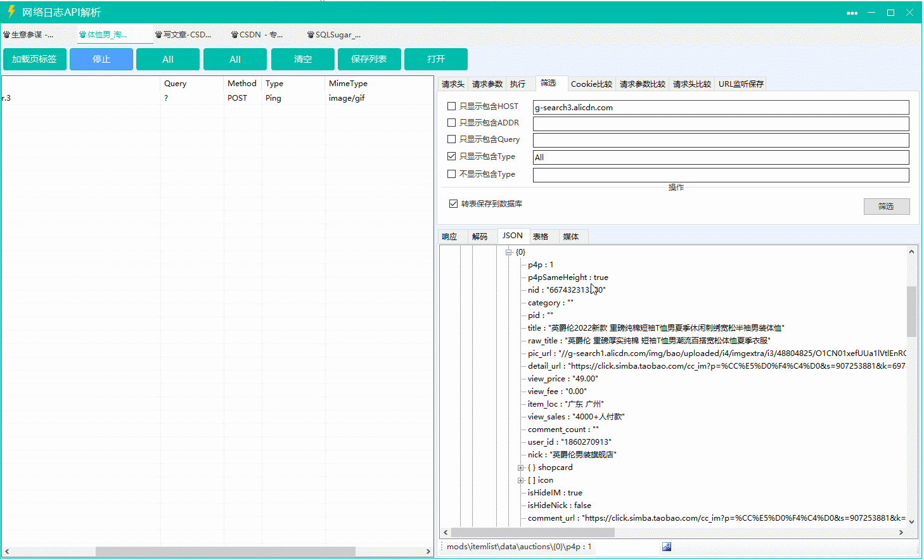Click the HOST input field with g-search3.alicdn.com
924x560 pixels.
(721, 108)
